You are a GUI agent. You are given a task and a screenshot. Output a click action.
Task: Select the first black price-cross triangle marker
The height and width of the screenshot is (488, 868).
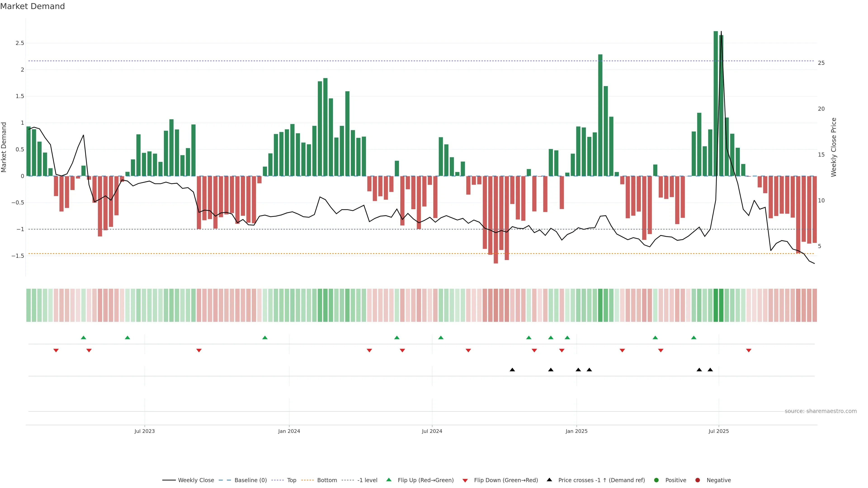point(512,370)
